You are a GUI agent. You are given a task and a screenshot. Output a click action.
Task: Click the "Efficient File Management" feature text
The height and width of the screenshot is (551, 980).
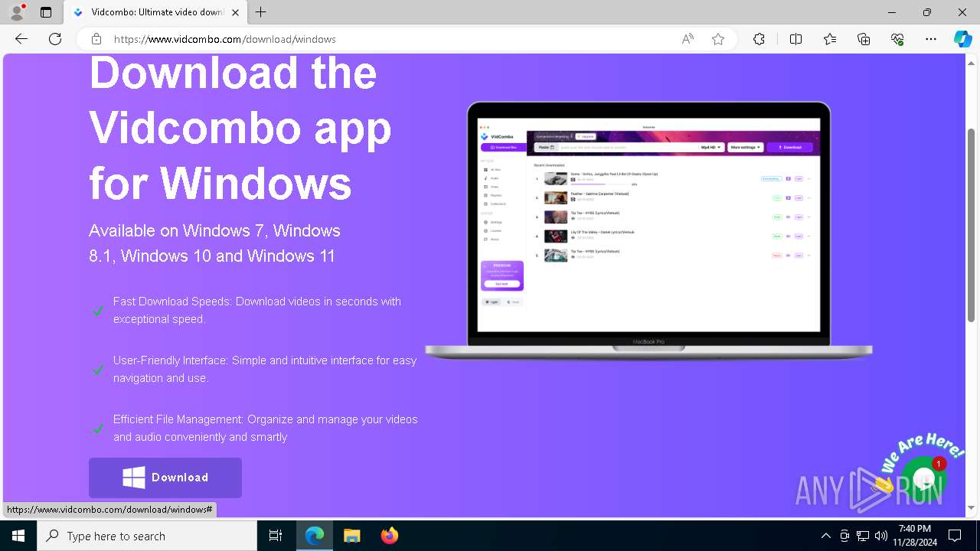(x=266, y=428)
